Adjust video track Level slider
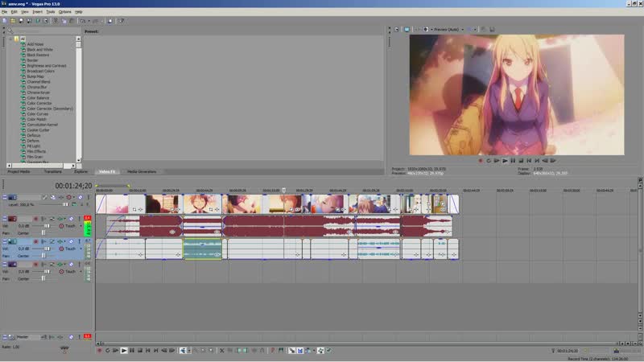644x362 pixels. [65, 204]
